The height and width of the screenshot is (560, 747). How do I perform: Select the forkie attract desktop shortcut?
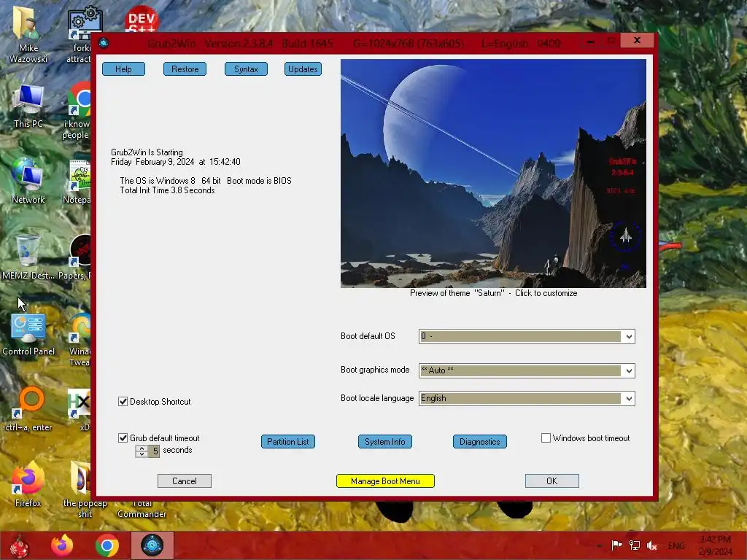point(79,34)
